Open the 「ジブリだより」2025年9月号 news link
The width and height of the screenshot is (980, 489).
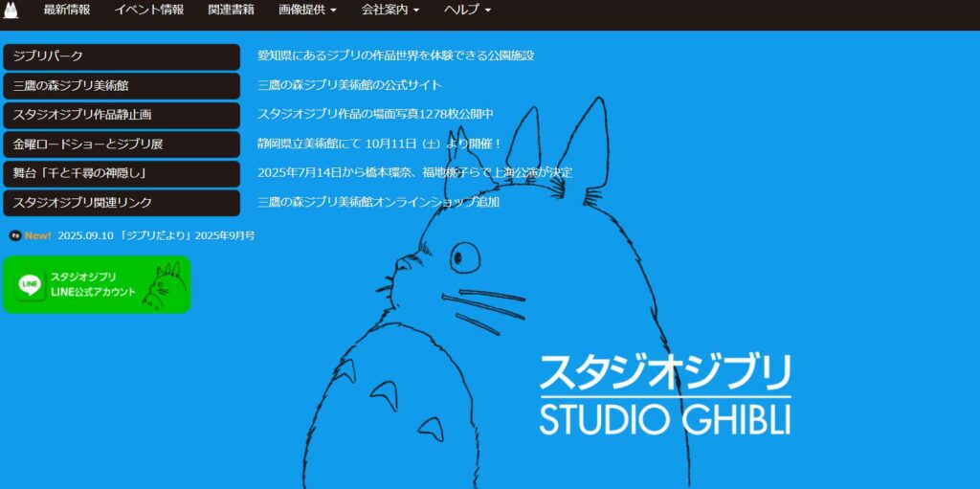click(x=156, y=235)
